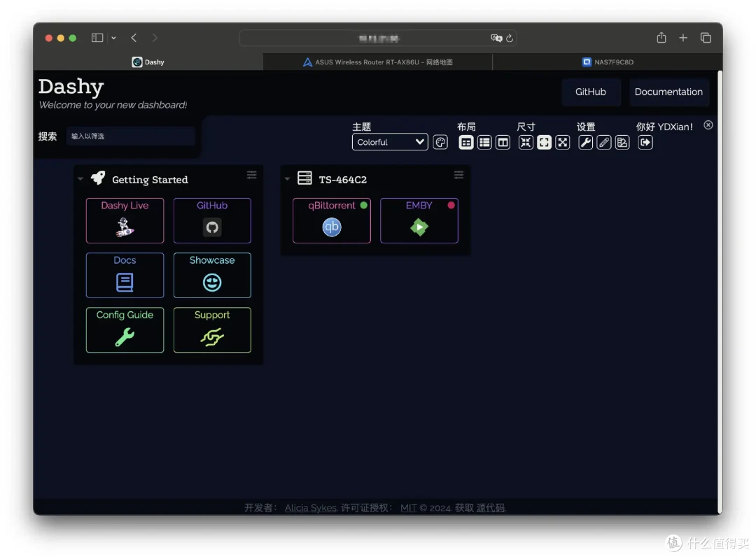Set item size to large

pos(563,142)
